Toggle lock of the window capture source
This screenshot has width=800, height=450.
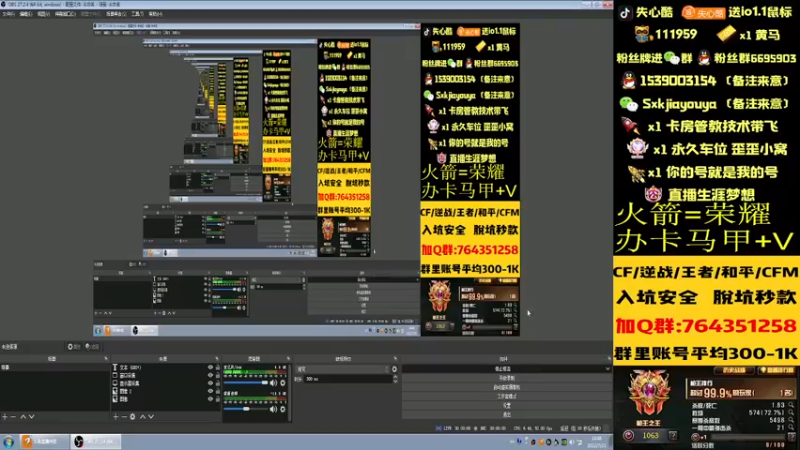click(218, 375)
